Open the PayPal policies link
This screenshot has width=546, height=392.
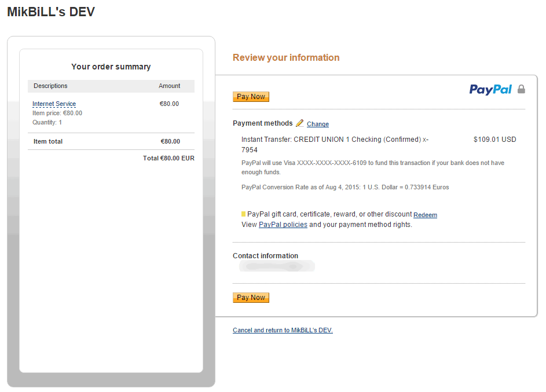coord(283,225)
